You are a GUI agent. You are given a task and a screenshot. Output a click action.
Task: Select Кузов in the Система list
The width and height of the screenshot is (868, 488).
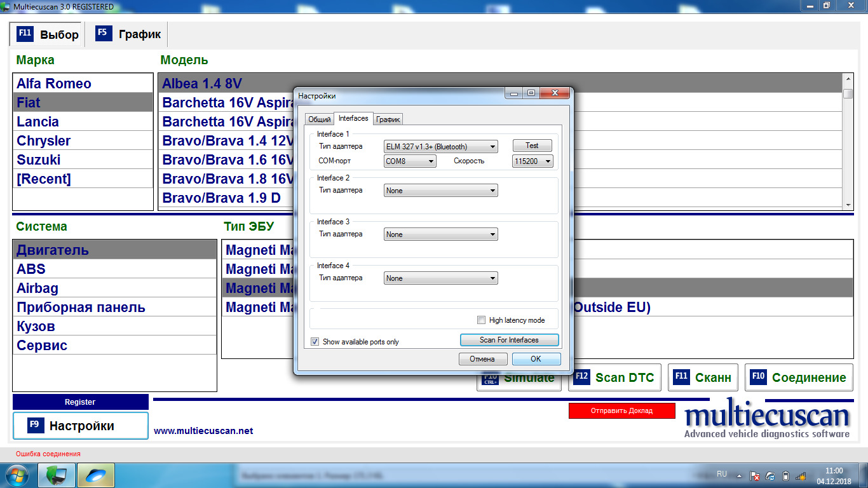point(114,326)
